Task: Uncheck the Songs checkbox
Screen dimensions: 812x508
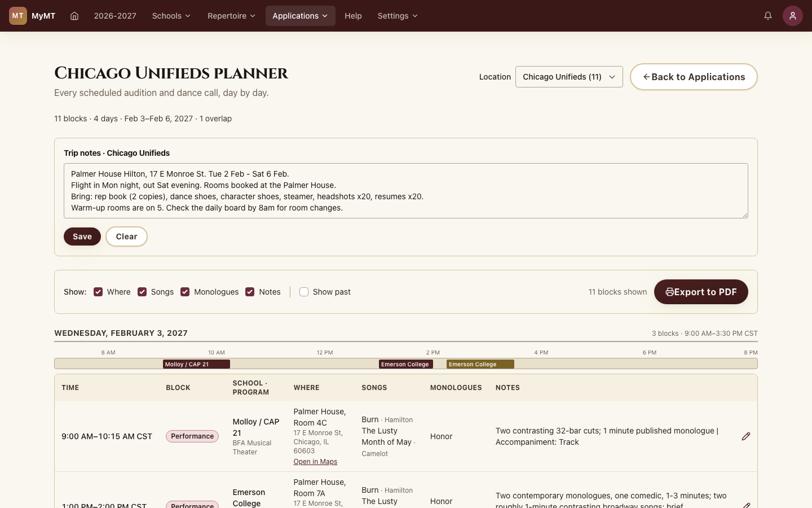Action: pyautogui.click(x=142, y=292)
